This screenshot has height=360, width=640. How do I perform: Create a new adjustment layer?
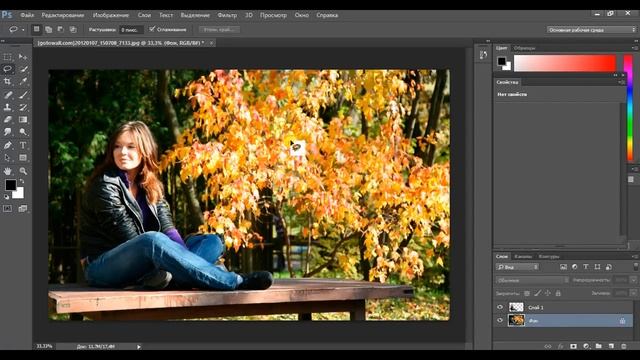point(586,346)
